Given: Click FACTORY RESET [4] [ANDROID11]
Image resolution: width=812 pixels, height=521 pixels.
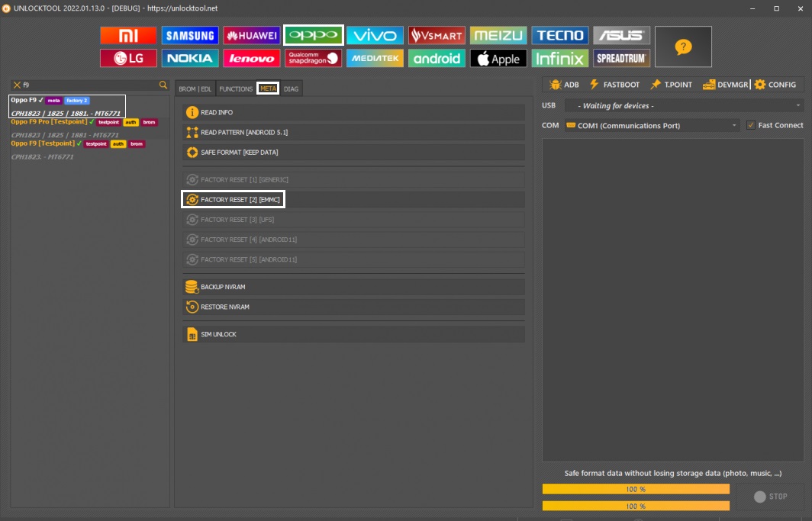Looking at the screenshot, I should (353, 240).
